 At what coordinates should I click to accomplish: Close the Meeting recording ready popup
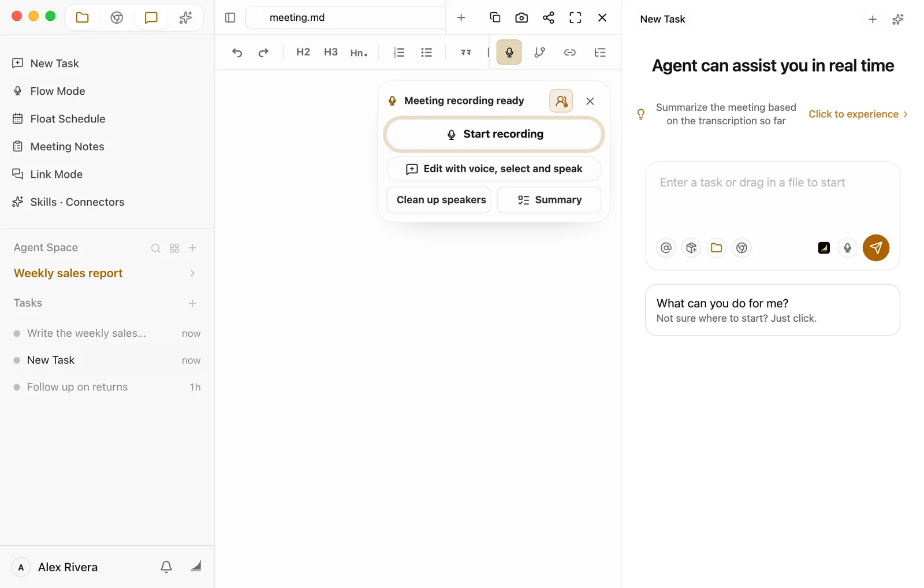tap(590, 101)
